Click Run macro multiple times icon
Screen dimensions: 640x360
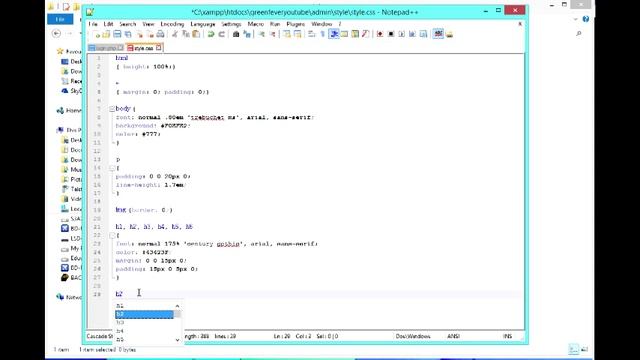pos(412,34)
